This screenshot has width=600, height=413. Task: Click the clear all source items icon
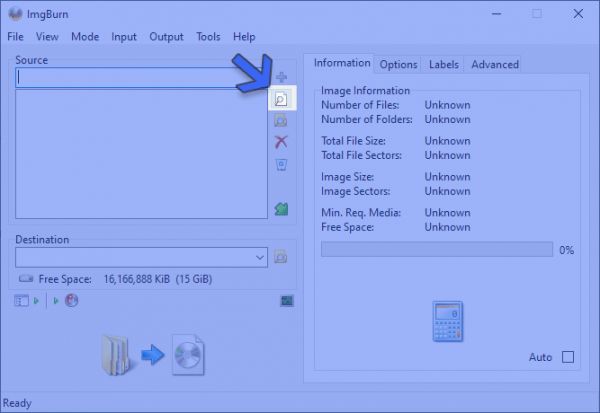[x=281, y=164]
